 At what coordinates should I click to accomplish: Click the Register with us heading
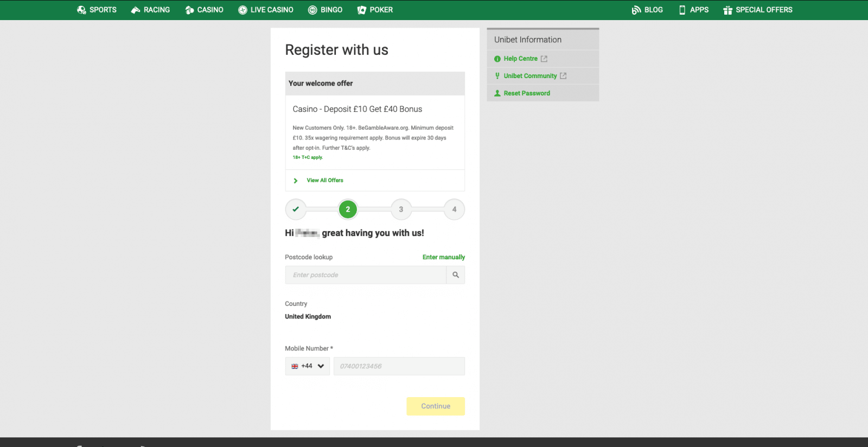click(337, 50)
